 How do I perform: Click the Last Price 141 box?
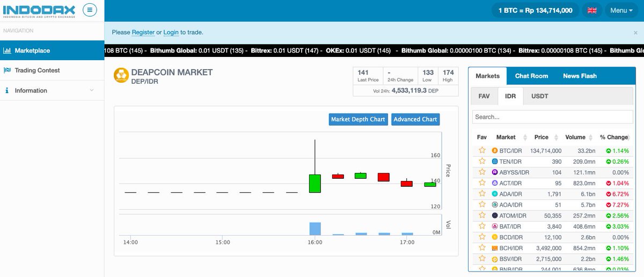pyautogui.click(x=368, y=76)
